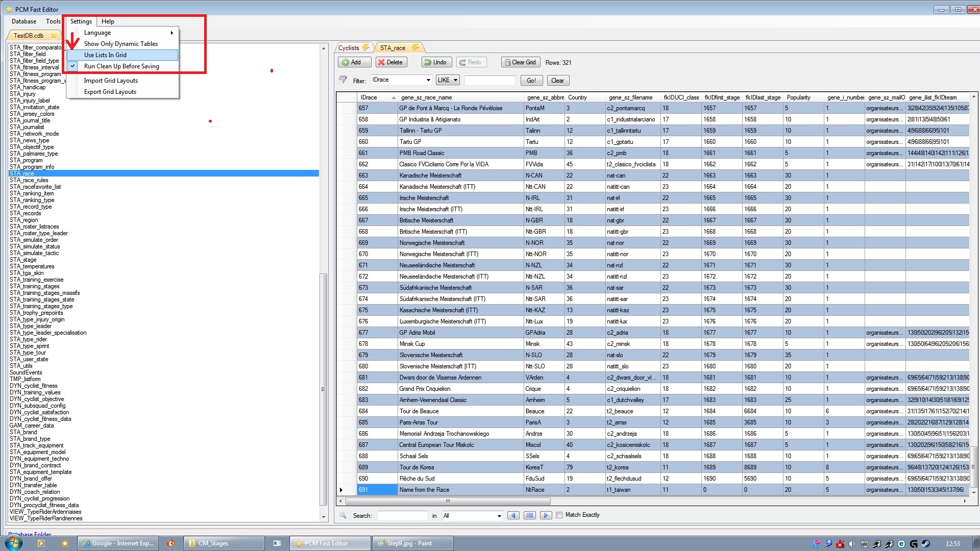Select the Settings menu item

point(80,21)
